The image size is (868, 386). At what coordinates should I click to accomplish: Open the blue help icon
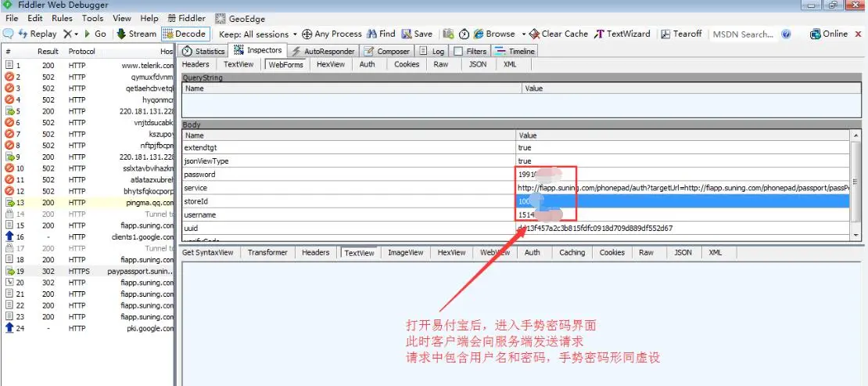[x=786, y=34]
